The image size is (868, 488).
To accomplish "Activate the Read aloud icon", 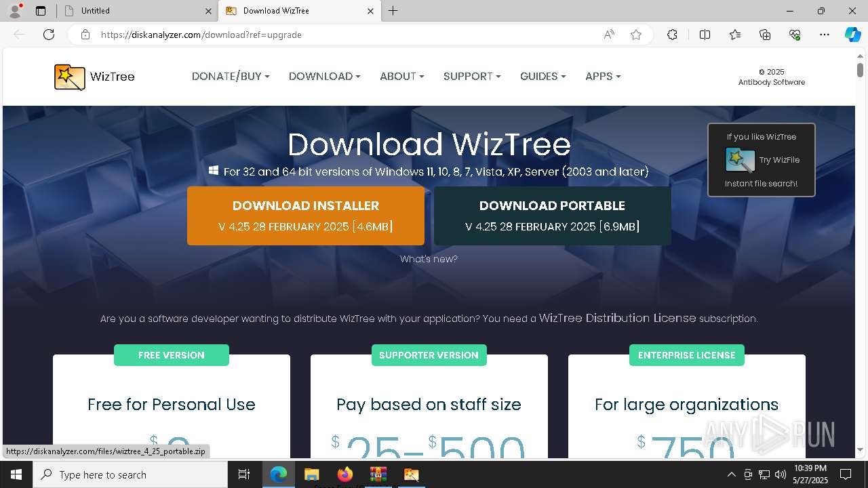I will (x=609, y=35).
